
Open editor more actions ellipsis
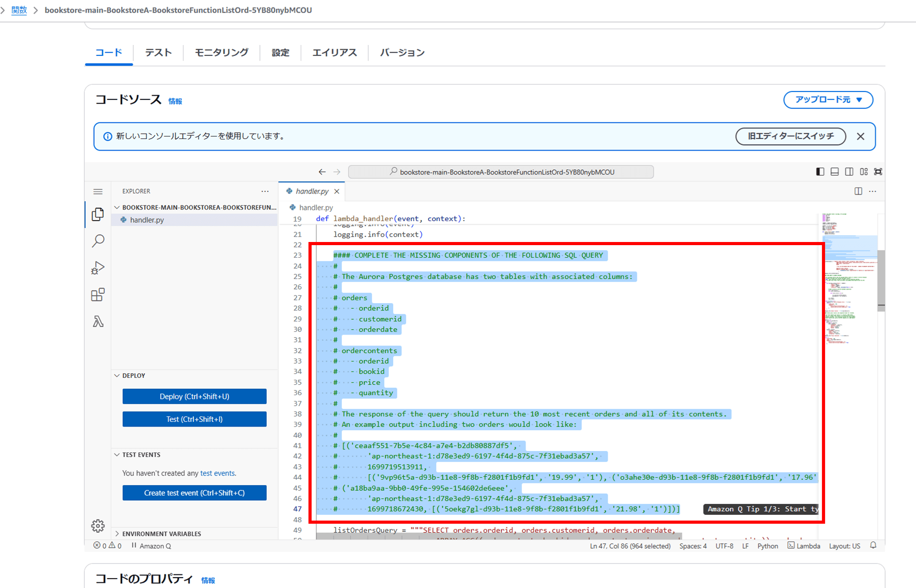tap(873, 191)
